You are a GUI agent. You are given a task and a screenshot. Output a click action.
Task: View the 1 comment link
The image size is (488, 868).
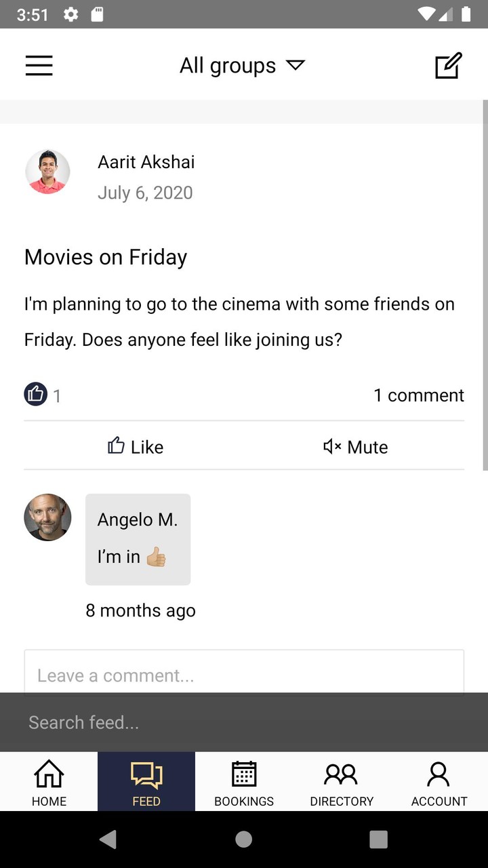(418, 395)
